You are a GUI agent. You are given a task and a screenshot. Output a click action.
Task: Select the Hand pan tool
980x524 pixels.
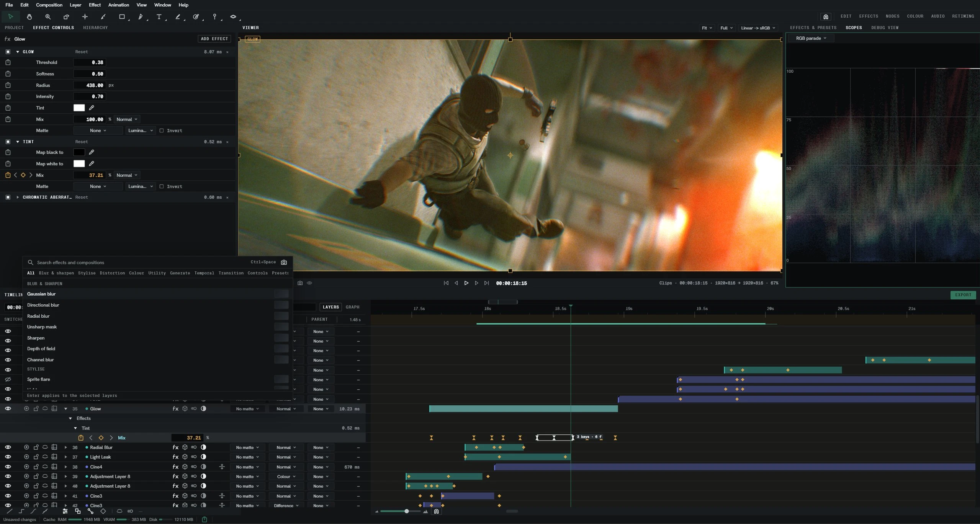point(29,16)
